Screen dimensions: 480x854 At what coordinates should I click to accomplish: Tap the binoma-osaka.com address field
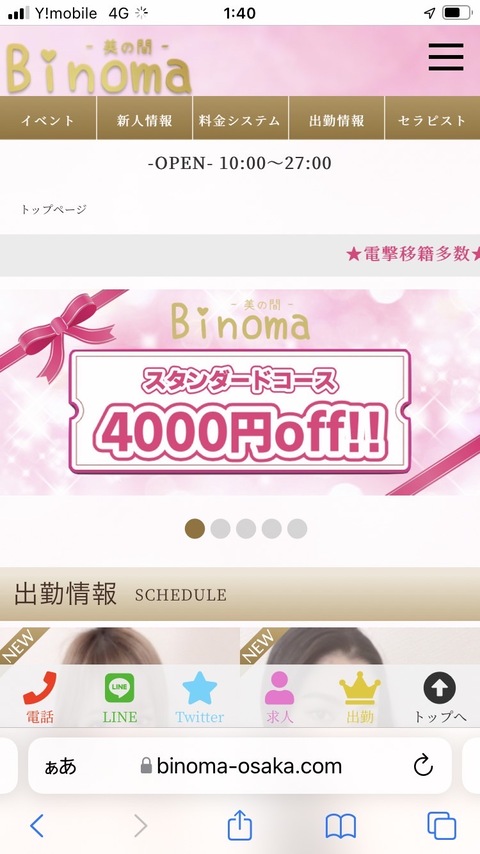point(240,766)
